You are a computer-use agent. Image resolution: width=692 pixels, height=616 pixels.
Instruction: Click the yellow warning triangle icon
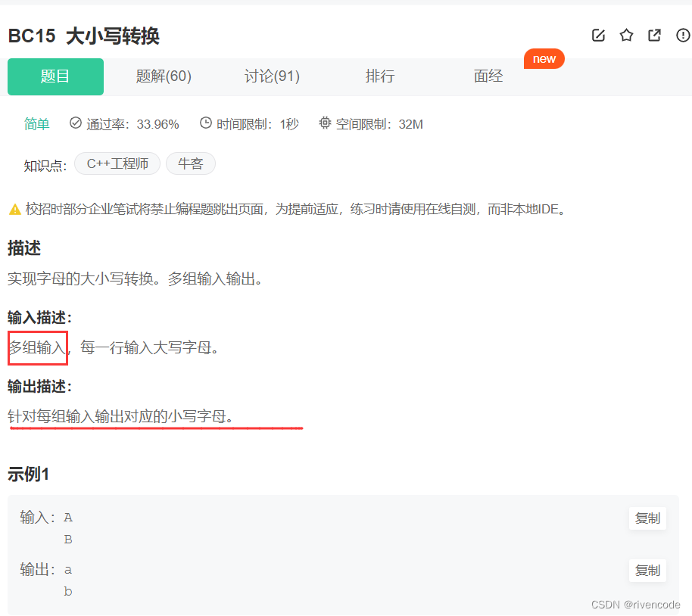15,209
